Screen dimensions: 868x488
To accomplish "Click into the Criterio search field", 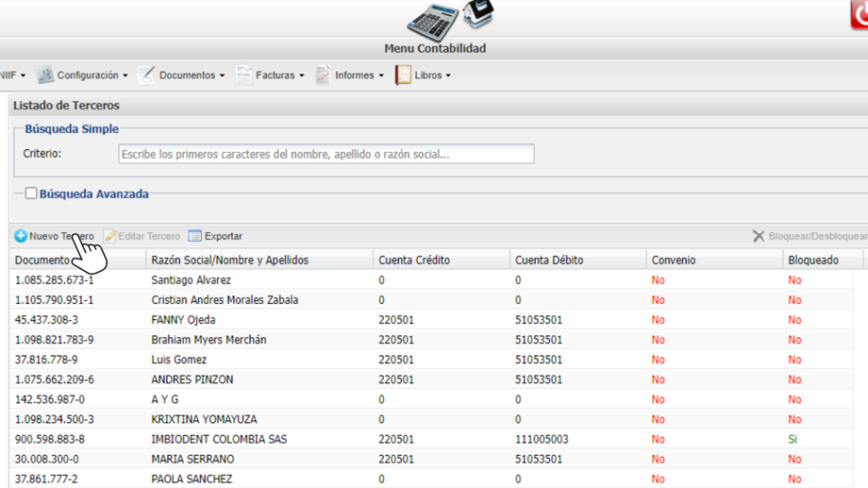I will 326,154.
